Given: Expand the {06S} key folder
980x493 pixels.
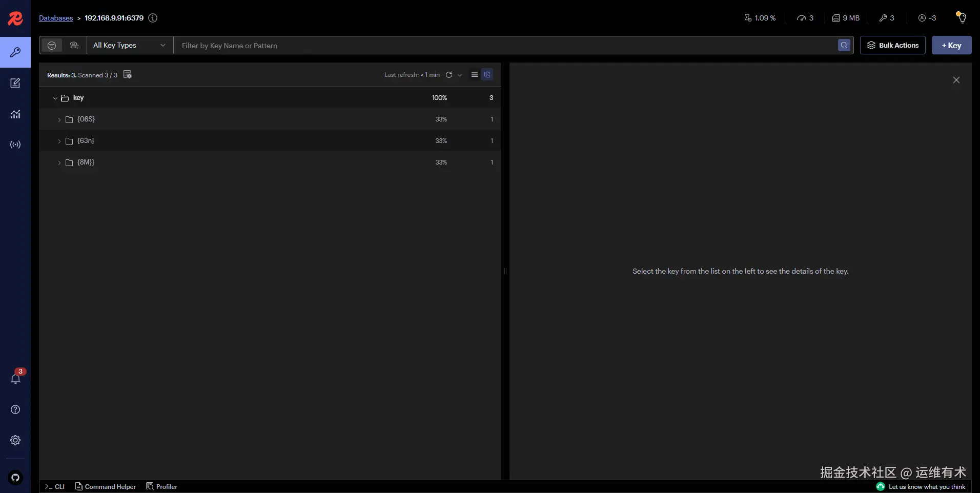Looking at the screenshot, I should (x=59, y=119).
